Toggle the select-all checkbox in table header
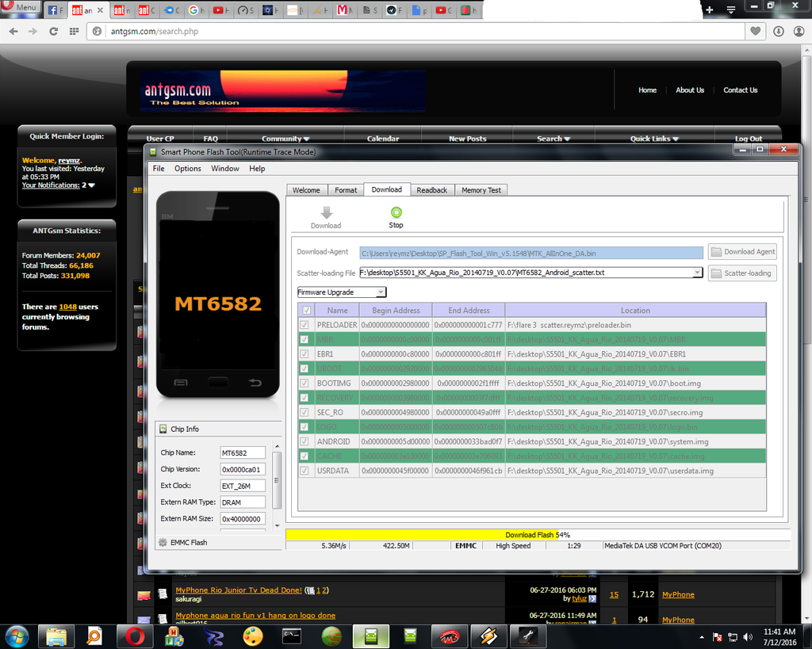The width and height of the screenshot is (812, 649). click(306, 311)
